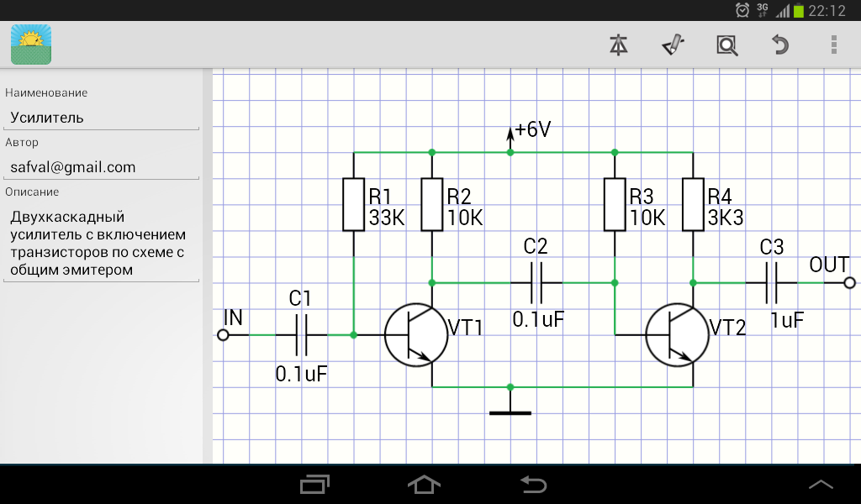Tap the OUT output terminal

point(849,283)
